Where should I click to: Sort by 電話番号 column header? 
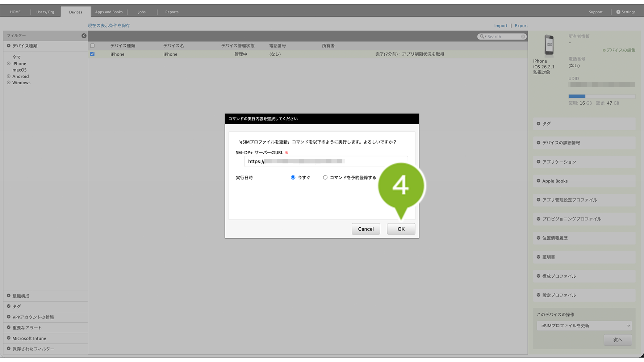tap(277, 46)
